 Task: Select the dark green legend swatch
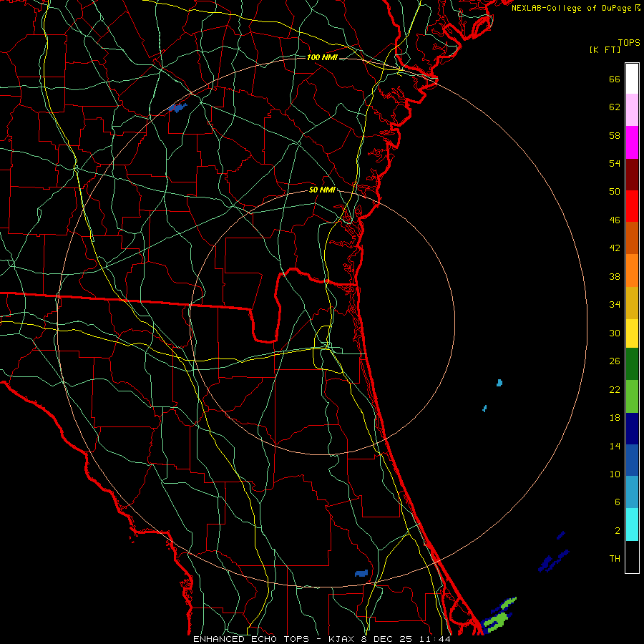pos(632,364)
